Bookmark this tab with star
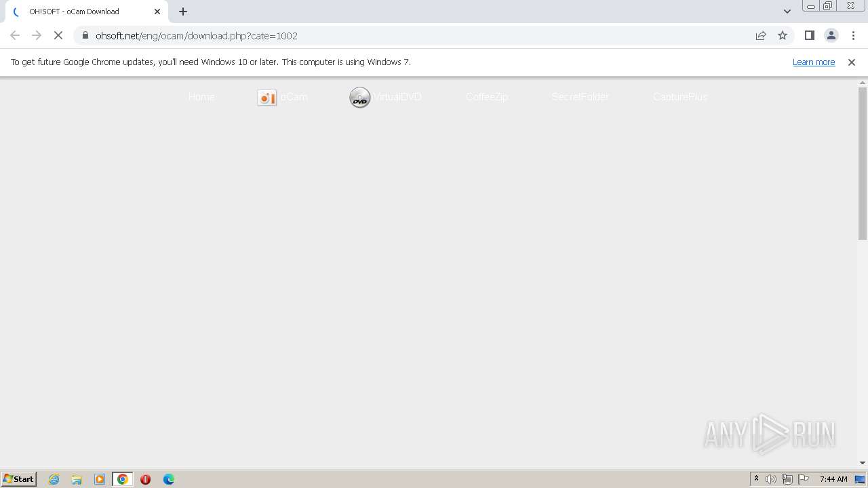The image size is (868, 488). pos(783,36)
